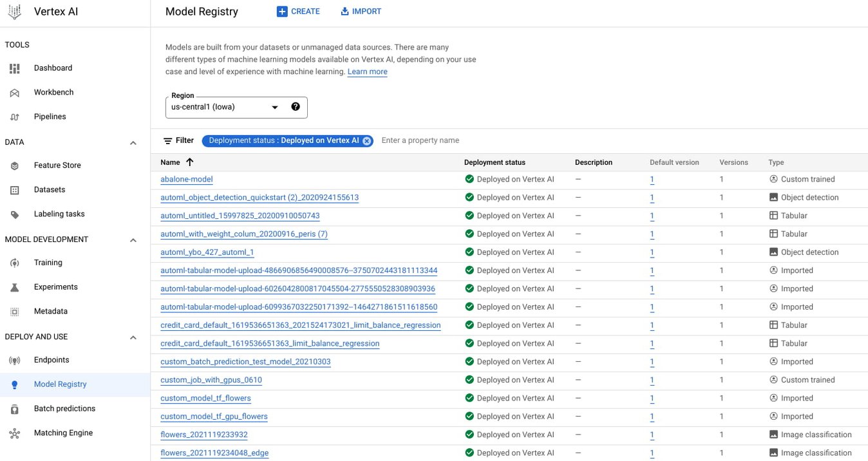
Task: Select the Workbench sidebar icon
Action: (x=14, y=92)
